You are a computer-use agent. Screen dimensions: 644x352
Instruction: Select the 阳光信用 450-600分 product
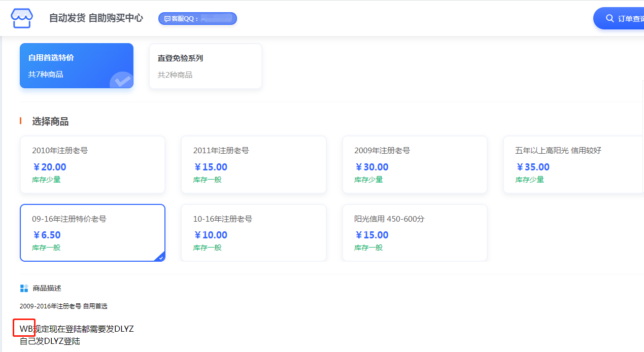tap(415, 233)
